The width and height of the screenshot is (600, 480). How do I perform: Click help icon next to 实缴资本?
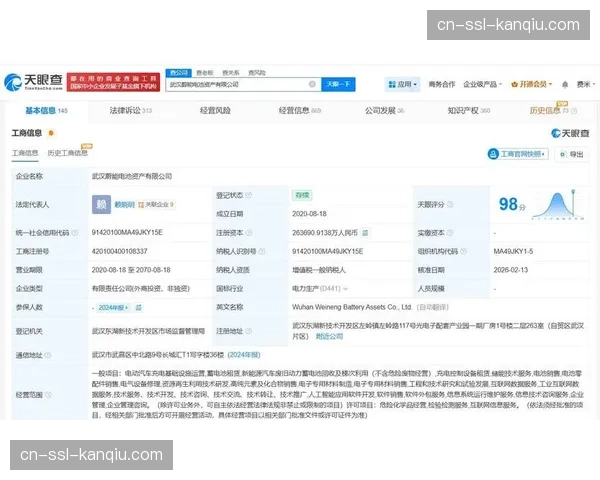point(450,233)
